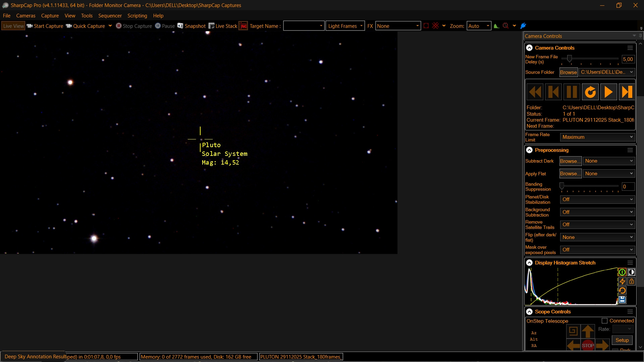Click the focus/calculation tools magnifier icon

coord(505,26)
